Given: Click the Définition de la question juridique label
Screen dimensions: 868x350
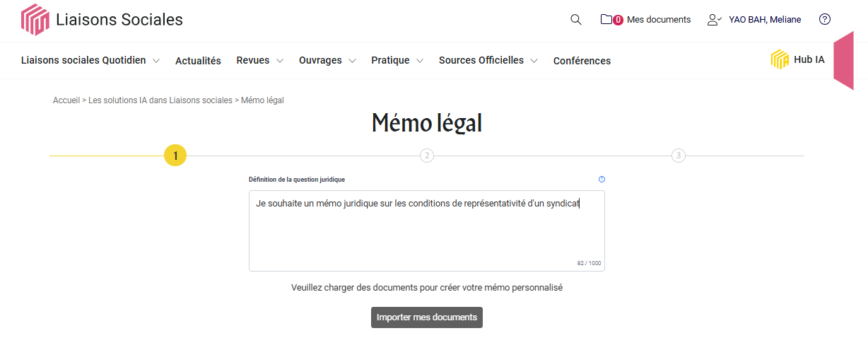Looking at the screenshot, I should pyautogui.click(x=297, y=180).
